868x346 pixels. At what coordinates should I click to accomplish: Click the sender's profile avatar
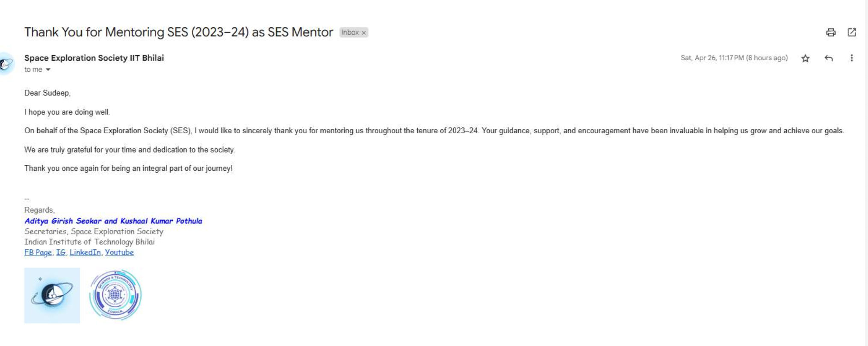tap(6, 64)
